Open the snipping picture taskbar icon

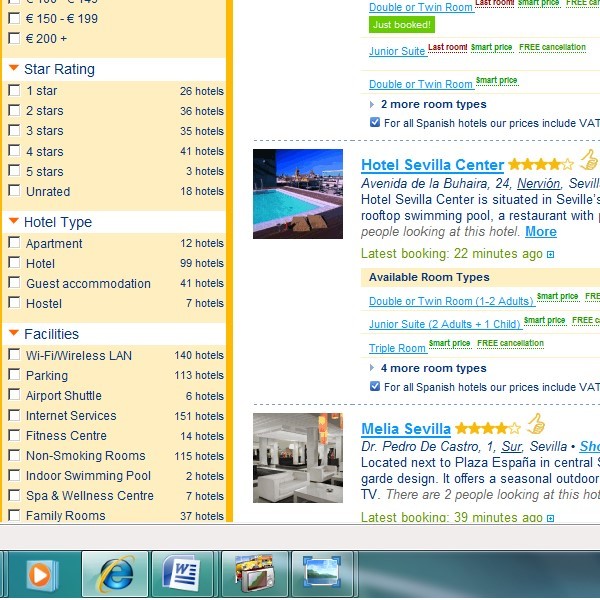click(x=322, y=574)
